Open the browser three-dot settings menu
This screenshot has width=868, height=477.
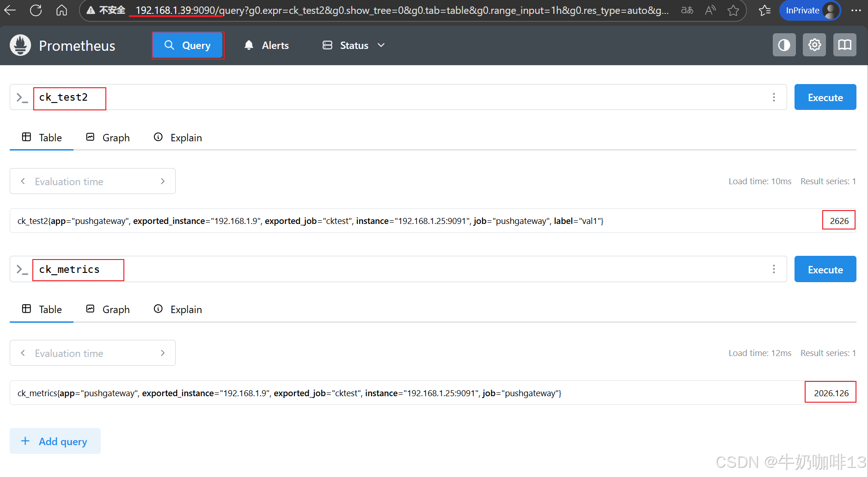(856, 10)
